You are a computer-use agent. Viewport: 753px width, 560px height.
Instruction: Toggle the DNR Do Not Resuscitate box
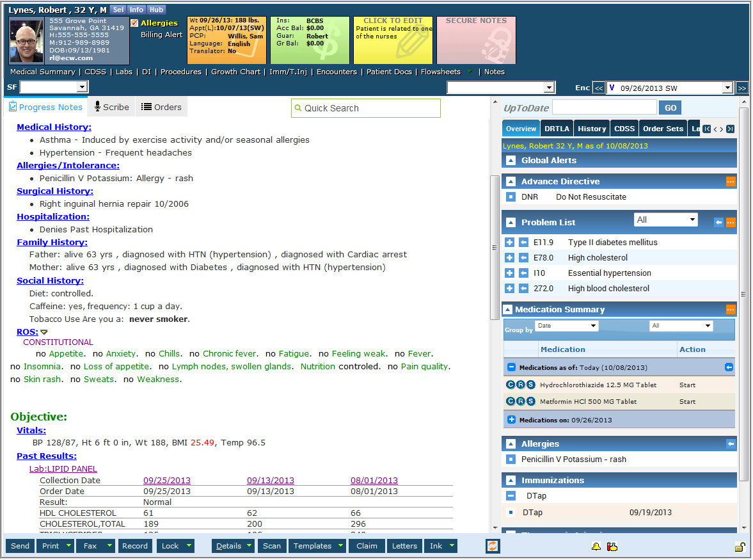coord(511,197)
